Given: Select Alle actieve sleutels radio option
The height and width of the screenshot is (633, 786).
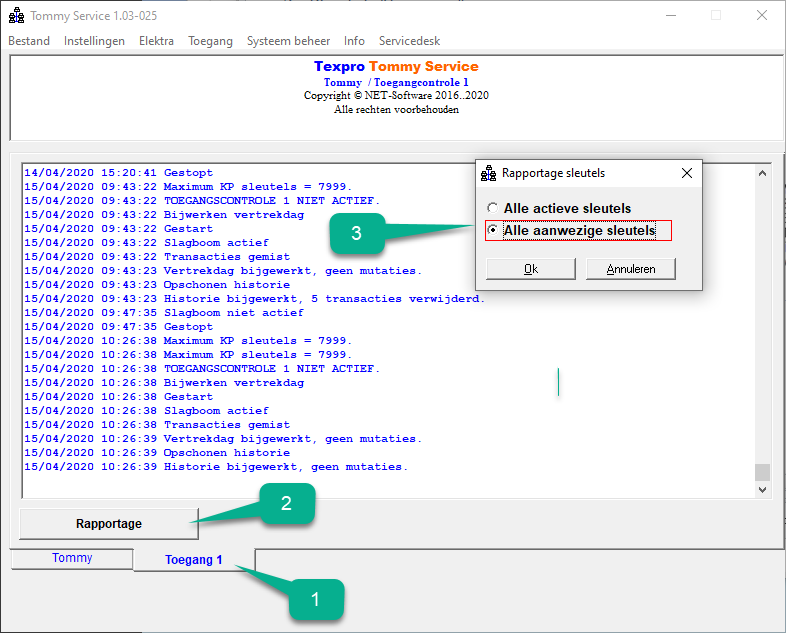Looking at the screenshot, I should pyautogui.click(x=493, y=207).
